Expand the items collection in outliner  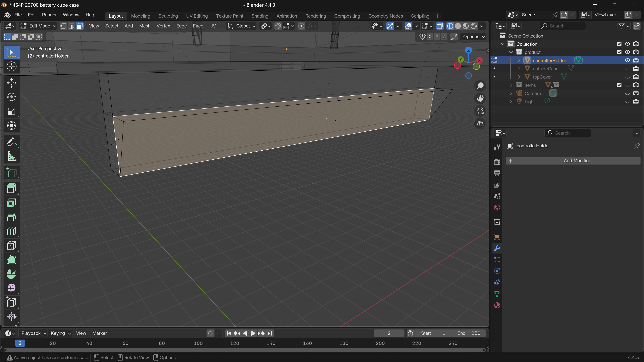coord(511,85)
